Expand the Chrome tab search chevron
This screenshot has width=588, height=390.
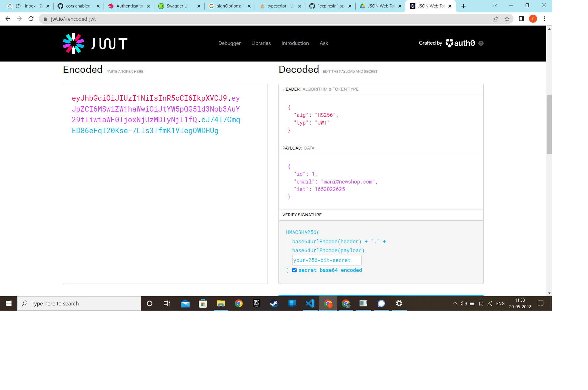coord(495,6)
